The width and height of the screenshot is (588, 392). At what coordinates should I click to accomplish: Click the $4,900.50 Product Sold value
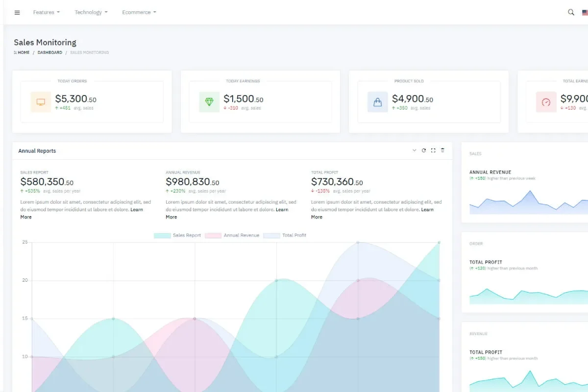tap(412, 99)
